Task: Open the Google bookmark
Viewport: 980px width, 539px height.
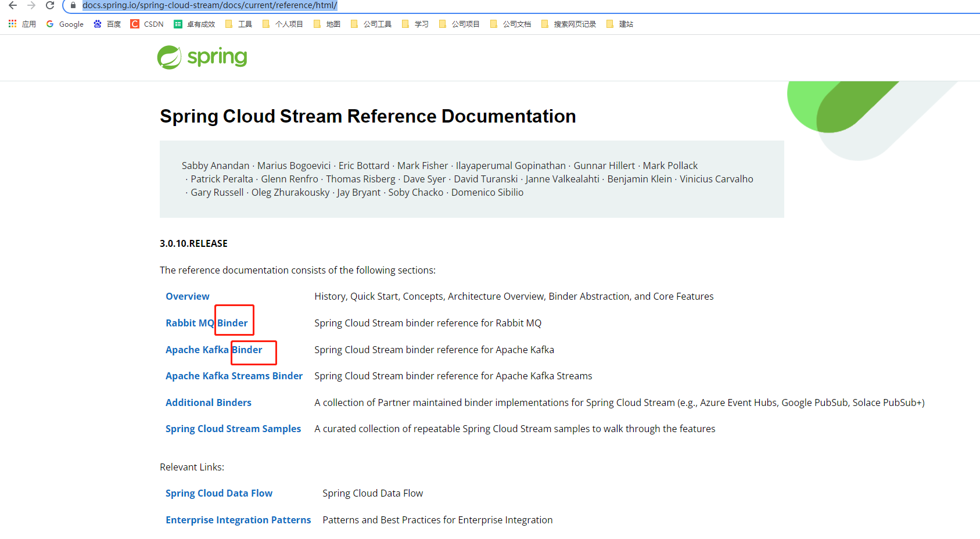Action: [x=64, y=24]
